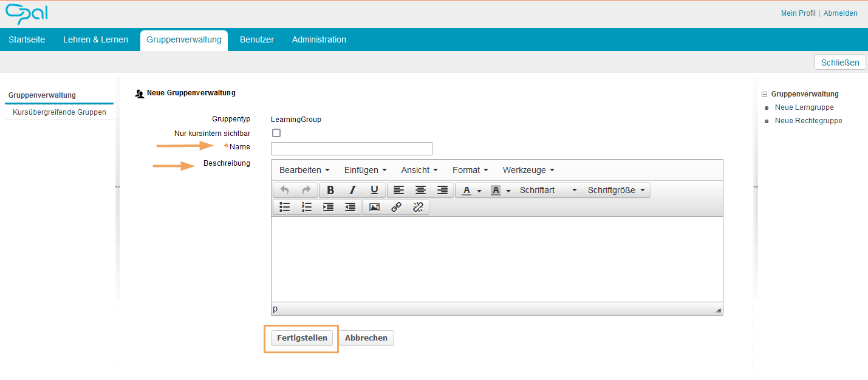Viewport: 868px width, 380px height.
Task: Insert a bulleted list
Action: [x=285, y=207]
